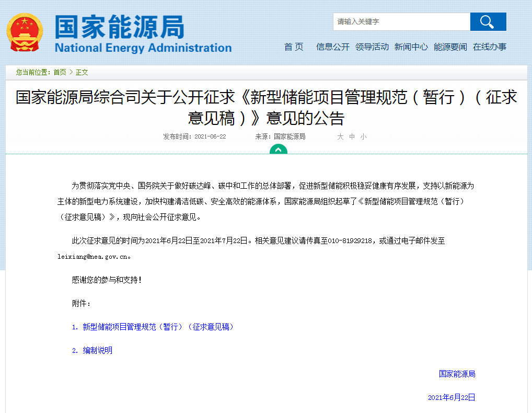Image resolution: width=532 pixels, height=413 pixels.
Task: Click the national emblem logo
Action: tap(25, 32)
